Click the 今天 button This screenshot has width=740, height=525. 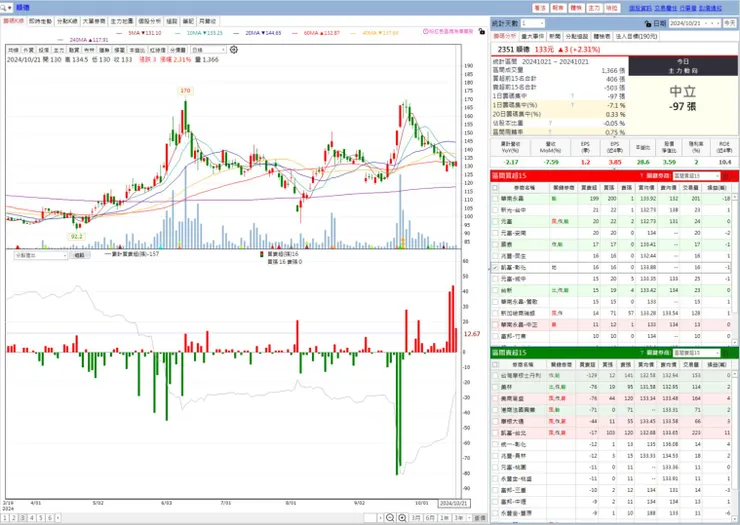[730, 23]
